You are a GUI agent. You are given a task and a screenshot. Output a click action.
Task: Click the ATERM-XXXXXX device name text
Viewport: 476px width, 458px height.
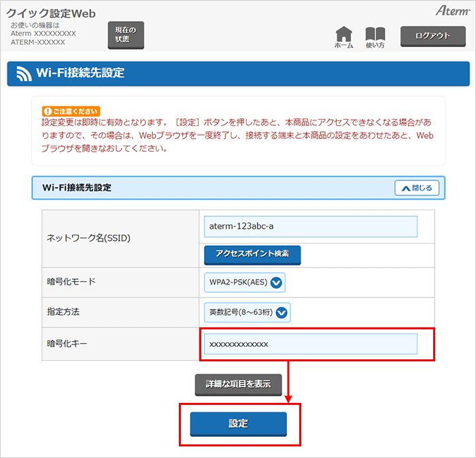[38, 42]
